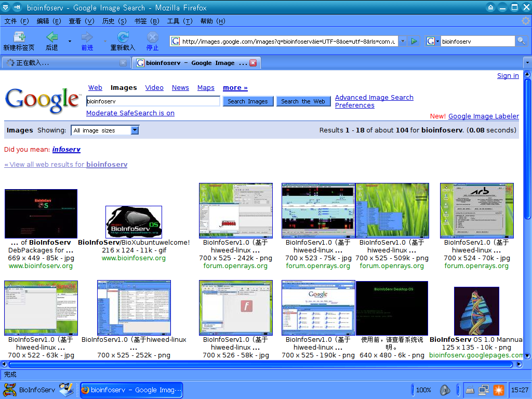Click the drive tray icon left of network icon
Screen dimensions: 532x399
click(470, 390)
